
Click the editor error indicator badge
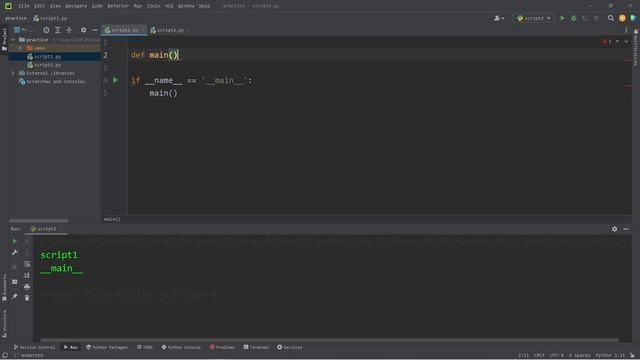tap(607, 42)
